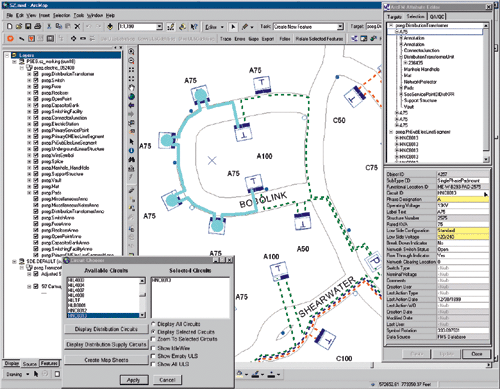Select the Edit tool arrow
The image size is (500, 389).
(233, 27)
